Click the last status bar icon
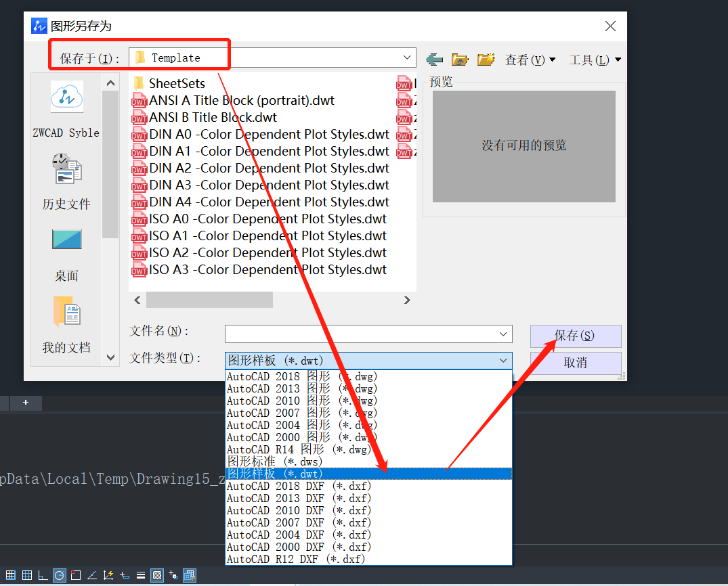 point(190,575)
